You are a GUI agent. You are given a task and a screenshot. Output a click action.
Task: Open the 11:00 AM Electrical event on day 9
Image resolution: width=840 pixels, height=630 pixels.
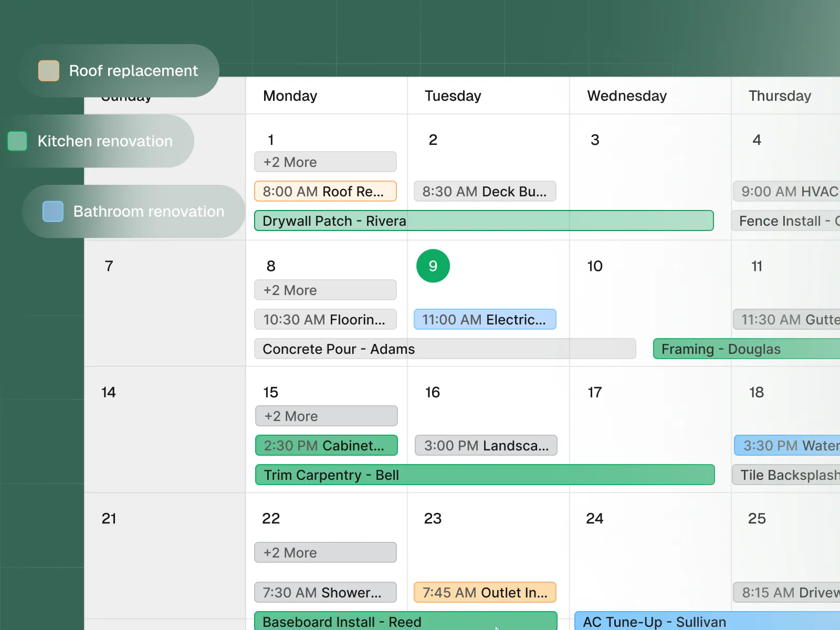click(485, 319)
